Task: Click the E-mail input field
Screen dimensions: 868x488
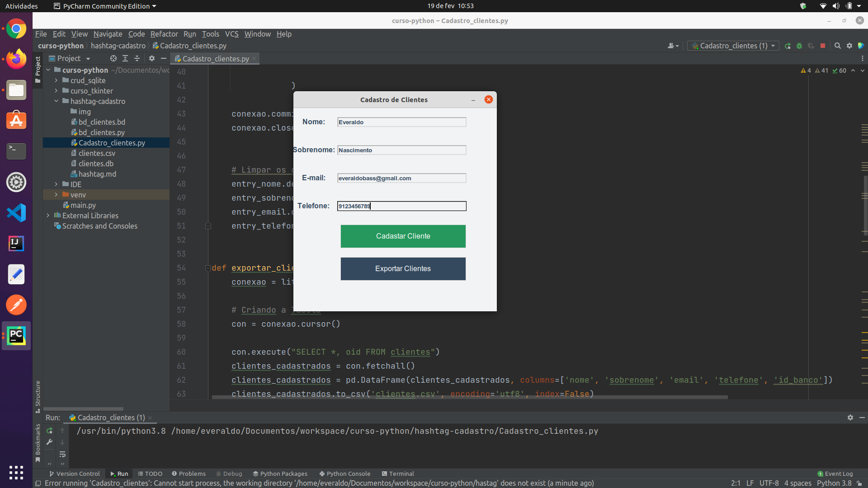Action: coord(401,178)
